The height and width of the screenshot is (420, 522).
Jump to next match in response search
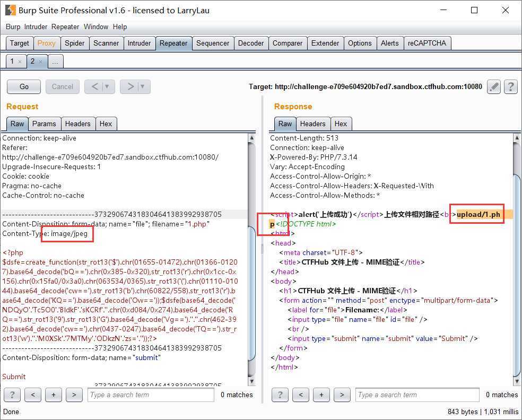(x=342, y=395)
